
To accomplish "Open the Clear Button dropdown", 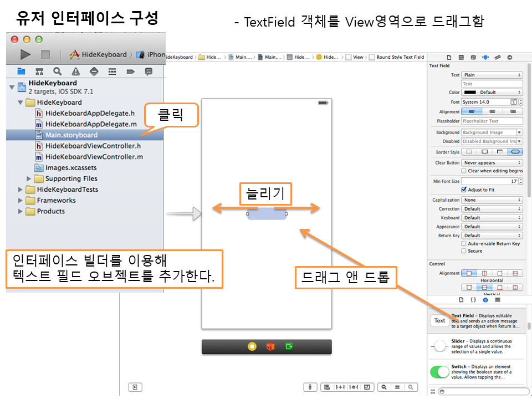I will click(x=492, y=163).
